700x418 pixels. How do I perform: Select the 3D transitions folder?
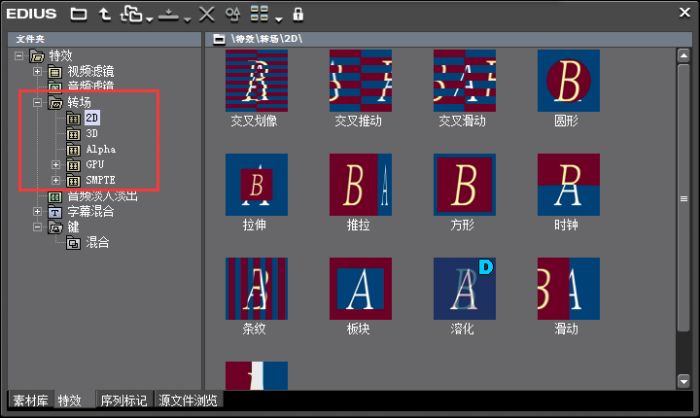(91, 133)
